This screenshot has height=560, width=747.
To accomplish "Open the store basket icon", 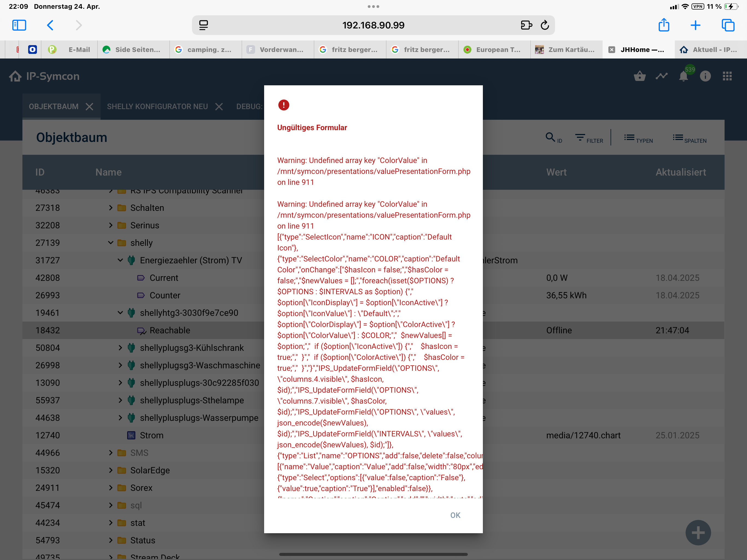I will (639, 76).
